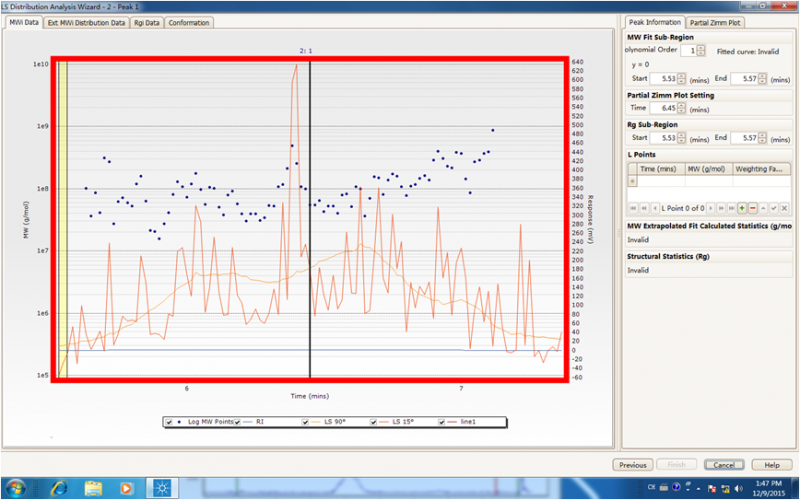Jump forward a page in L Points navigator

tap(721, 208)
